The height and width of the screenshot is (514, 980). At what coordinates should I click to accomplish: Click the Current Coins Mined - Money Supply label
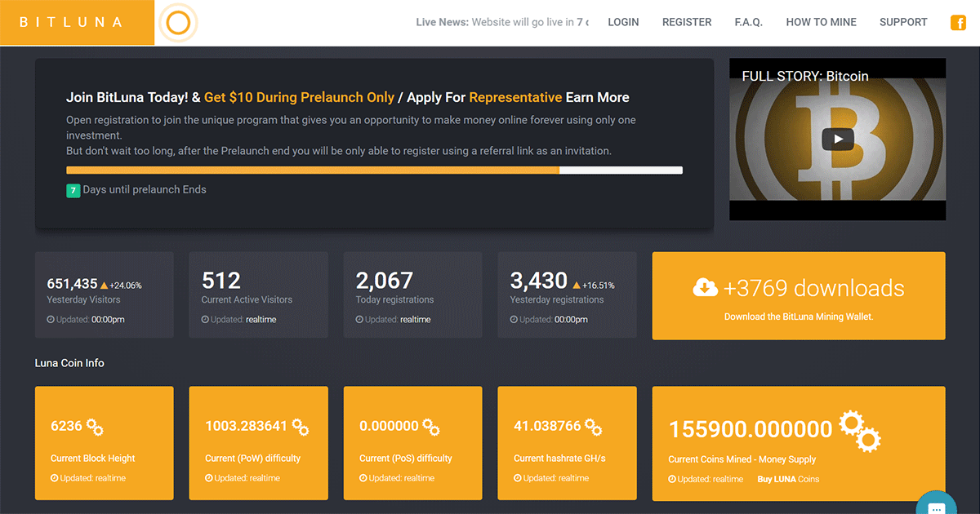click(742, 459)
